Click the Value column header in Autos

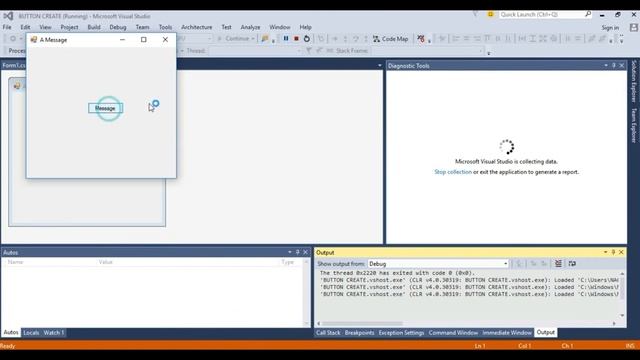click(x=105, y=262)
